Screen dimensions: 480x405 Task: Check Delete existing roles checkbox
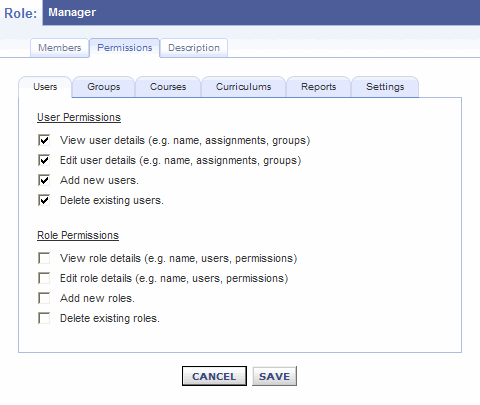[44, 318]
